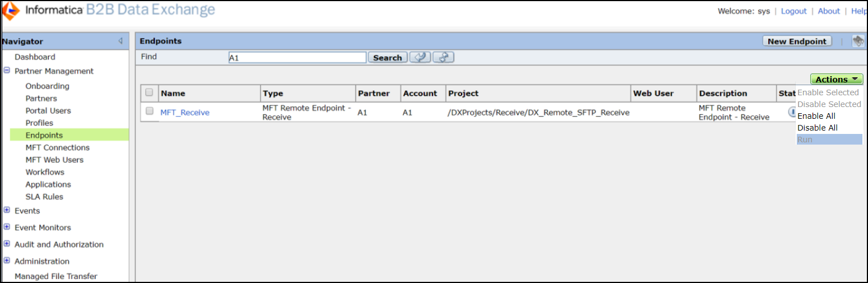Choose Disable All from Actions menu
Viewport: 868px width, 283px height.
pos(818,128)
